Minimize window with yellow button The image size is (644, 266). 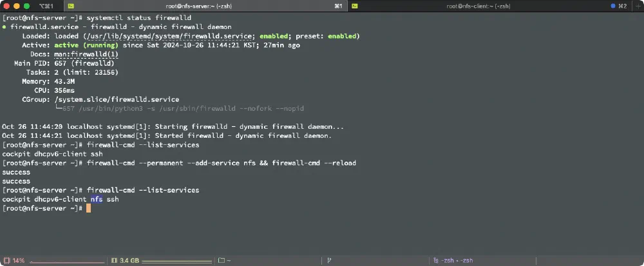[x=17, y=6]
